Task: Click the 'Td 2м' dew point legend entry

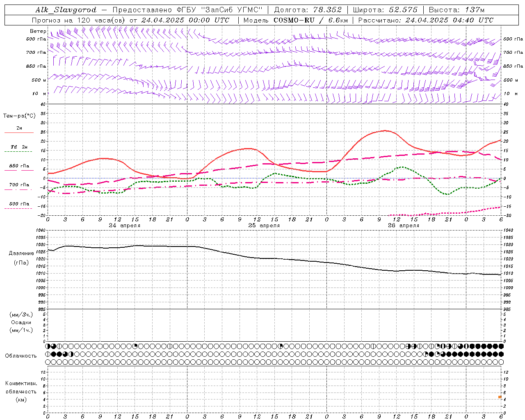Action: [x=19, y=147]
